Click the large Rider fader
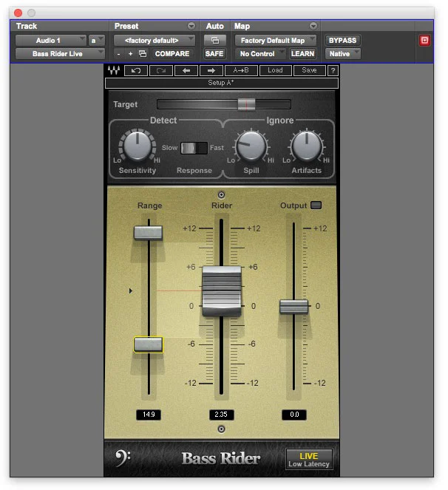Viewport: 448px width, 490px height. 222,291
